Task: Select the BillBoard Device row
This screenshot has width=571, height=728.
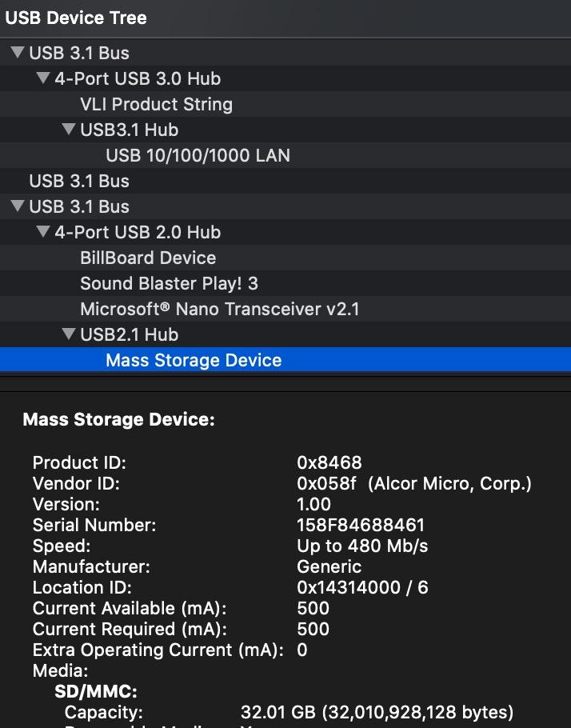Action: coord(148,258)
